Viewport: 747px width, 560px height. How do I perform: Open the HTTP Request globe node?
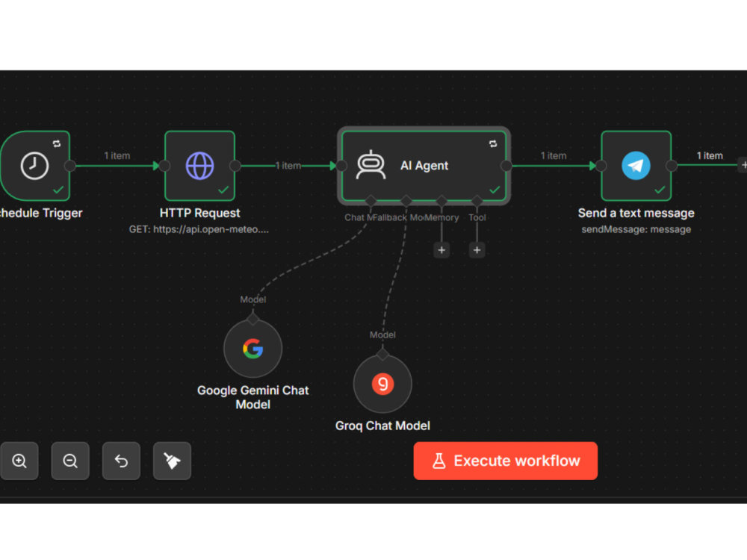click(x=199, y=166)
